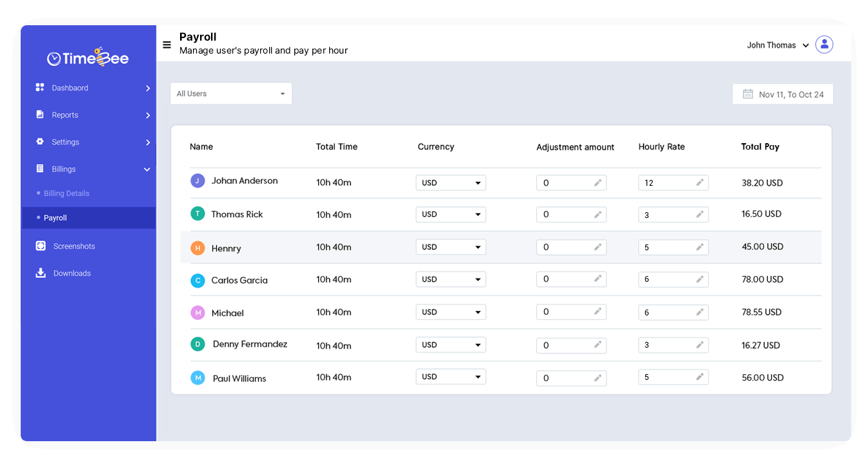This screenshot has width=868, height=467.
Task: Edit Thomas Rick's adjustment amount field
Action: click(571, 214)
